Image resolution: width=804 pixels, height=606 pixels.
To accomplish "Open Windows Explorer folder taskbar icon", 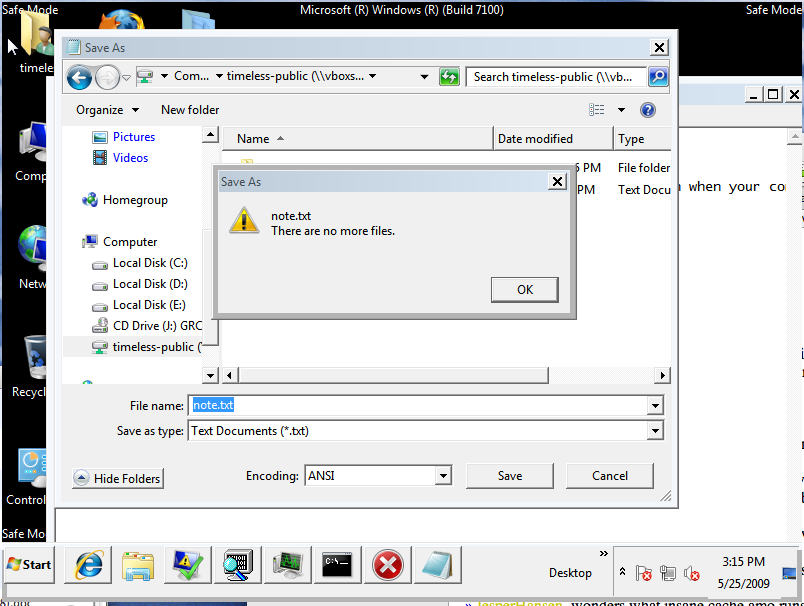I will coord(138,565).
